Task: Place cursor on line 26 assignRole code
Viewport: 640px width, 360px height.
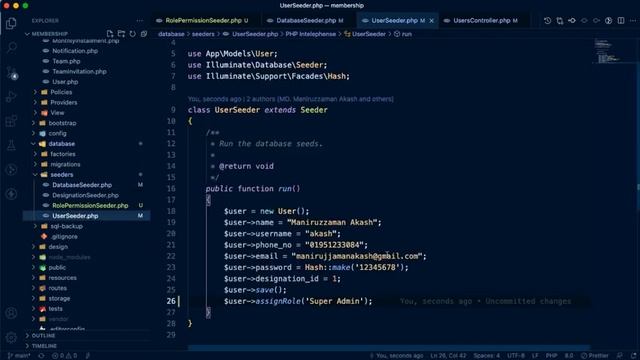Action: tap(298, 301)
